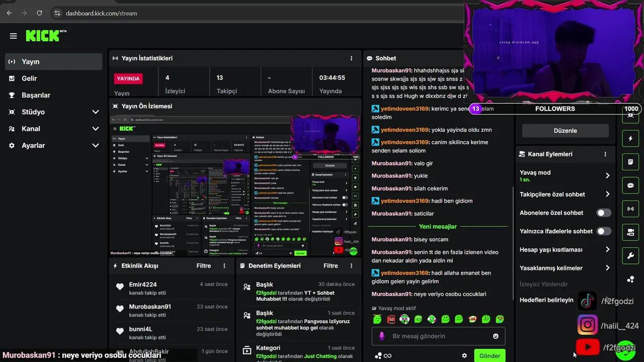Viewport: 644px width, 362px height.
Task: Click the three-dots cluster sidebar icon
Action: 630,279
